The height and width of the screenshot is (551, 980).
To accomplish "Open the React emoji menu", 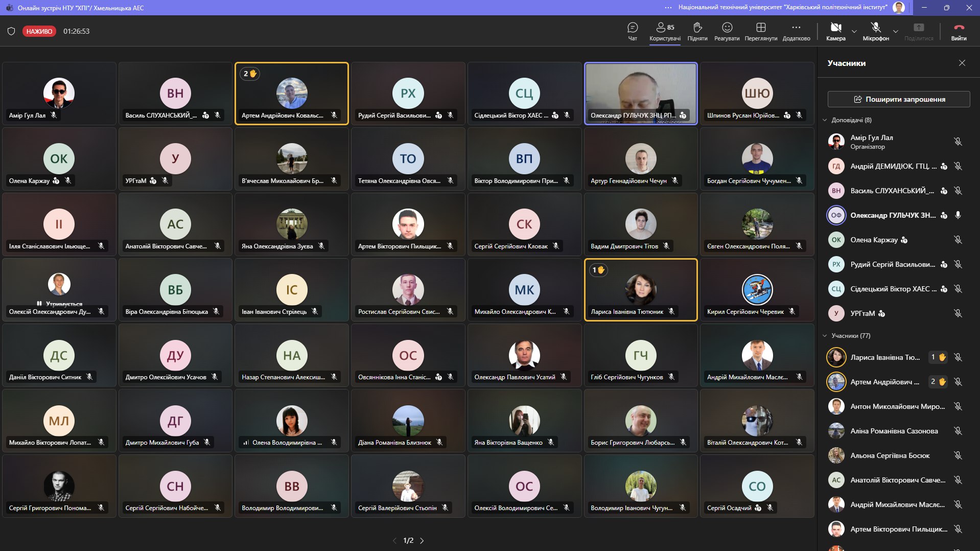I will 727,31.
